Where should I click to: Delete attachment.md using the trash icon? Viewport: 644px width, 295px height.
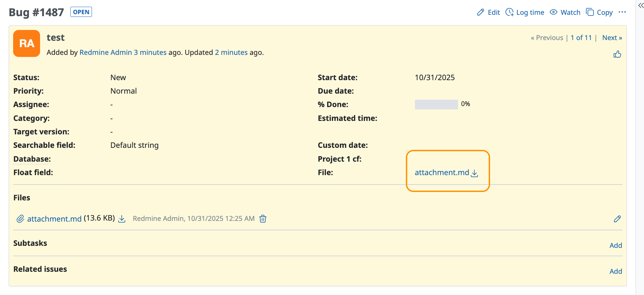[x=263, y=219]
